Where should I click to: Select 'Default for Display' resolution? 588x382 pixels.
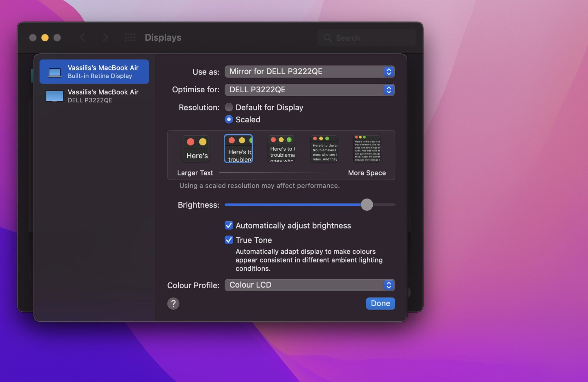(229, 107)
